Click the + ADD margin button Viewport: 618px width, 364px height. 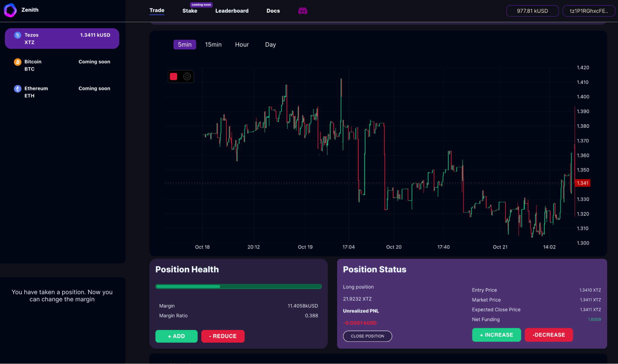(x=176, y=336)
